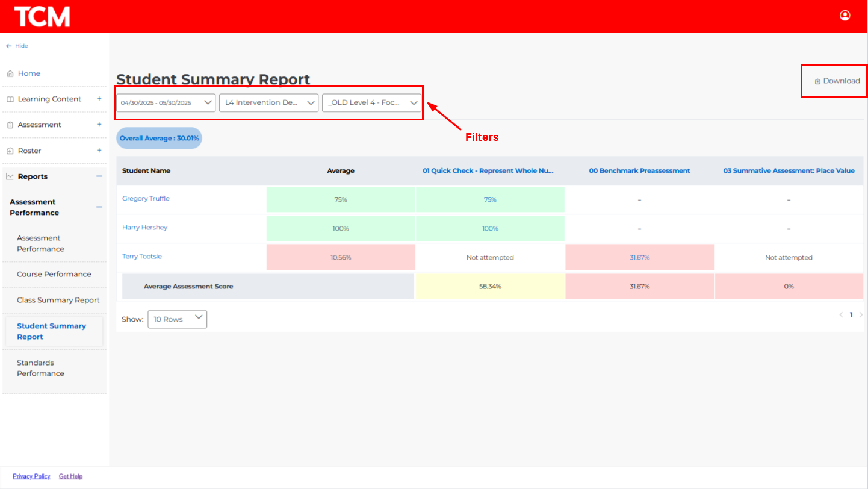Screen dimensions: 868x489
Task: Click the Assessment clipboard icon
Action: 10,125
